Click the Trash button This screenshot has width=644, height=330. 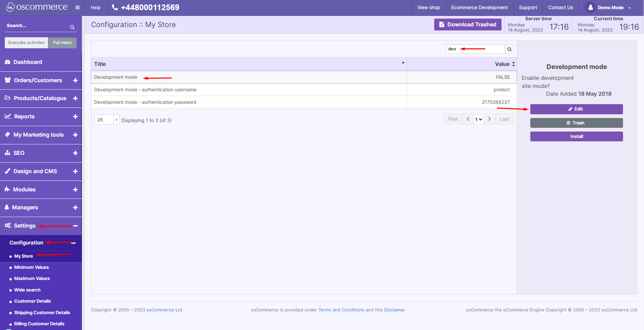tap(576, 123)
